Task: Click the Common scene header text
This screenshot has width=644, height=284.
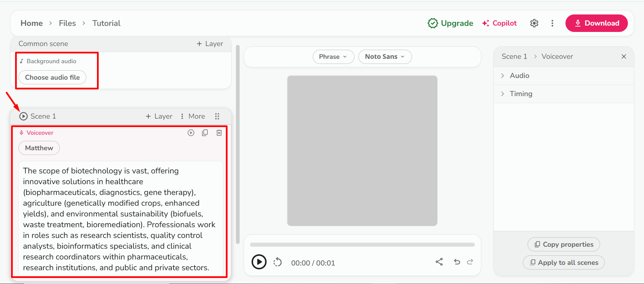Action: point(43,44)
